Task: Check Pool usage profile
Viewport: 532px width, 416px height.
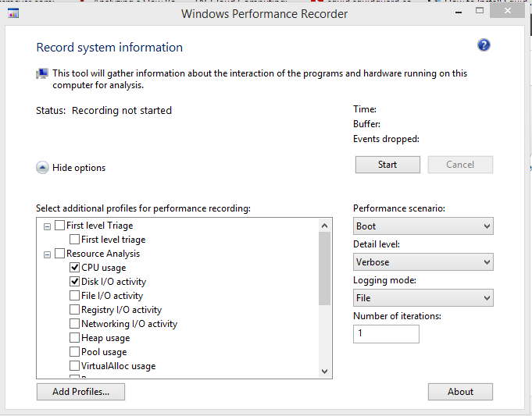Action: (75, 352)
